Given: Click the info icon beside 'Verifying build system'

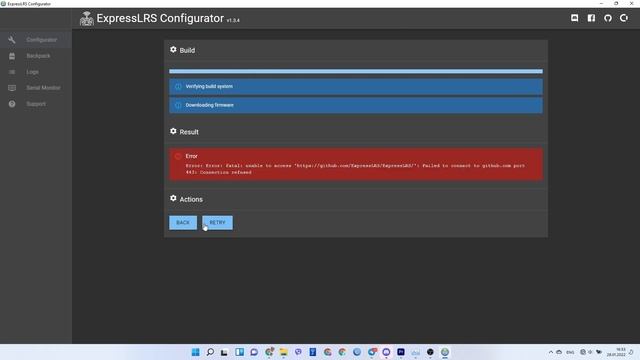Looking at the screenshot, I should 178,87.
